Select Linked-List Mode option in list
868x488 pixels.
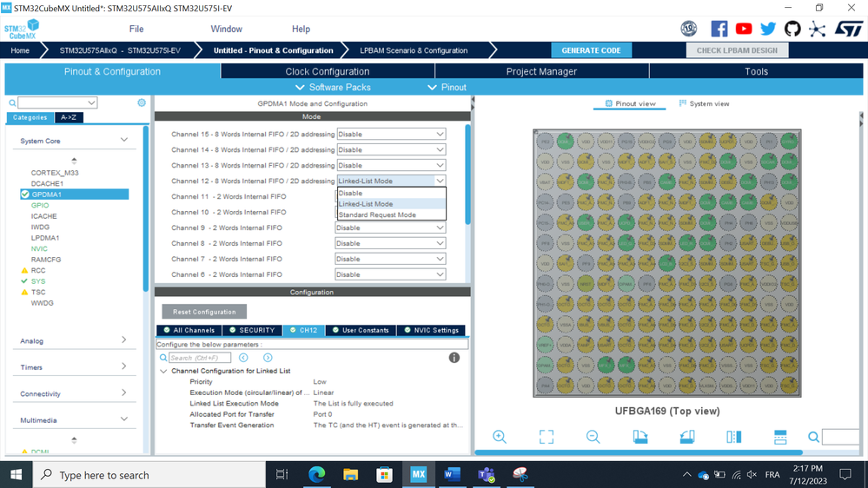(391, 203)
